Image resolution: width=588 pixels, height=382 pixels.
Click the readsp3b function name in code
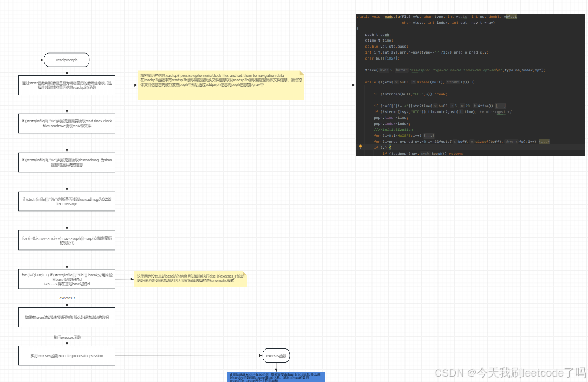tap(391, 16)
